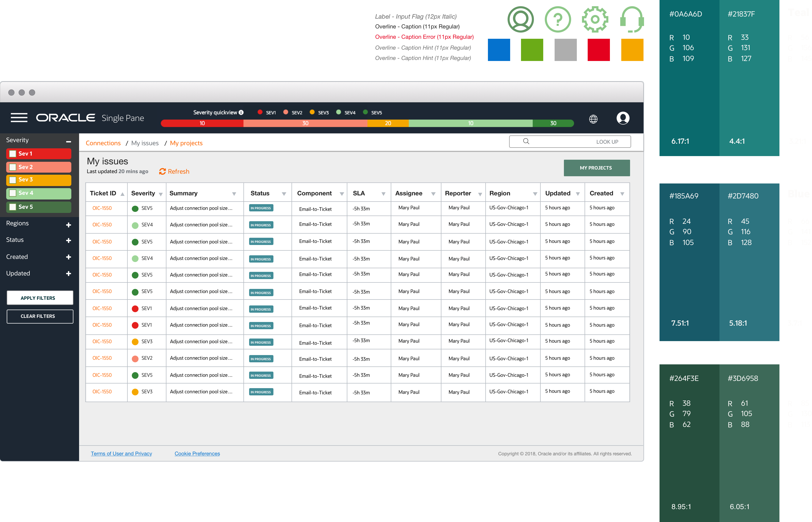
Task: Click the green settings gear icon
Action: (x=595, y=19)
